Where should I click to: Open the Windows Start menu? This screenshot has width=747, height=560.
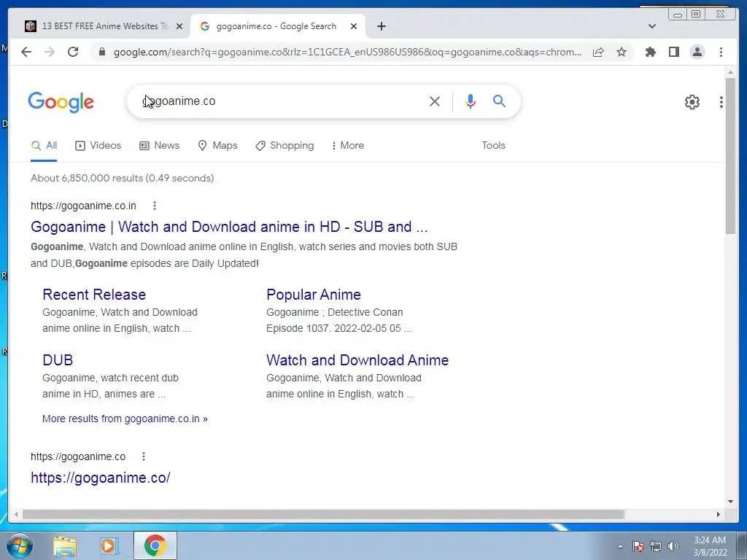tap(20, 545)
